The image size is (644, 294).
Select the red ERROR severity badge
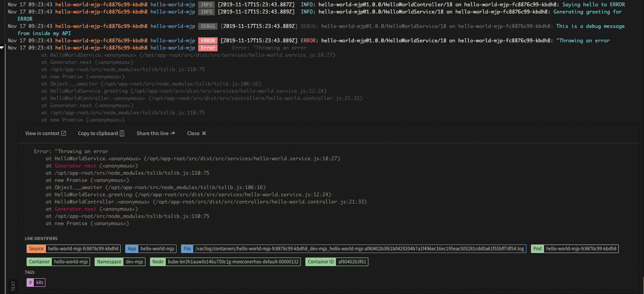208,41
